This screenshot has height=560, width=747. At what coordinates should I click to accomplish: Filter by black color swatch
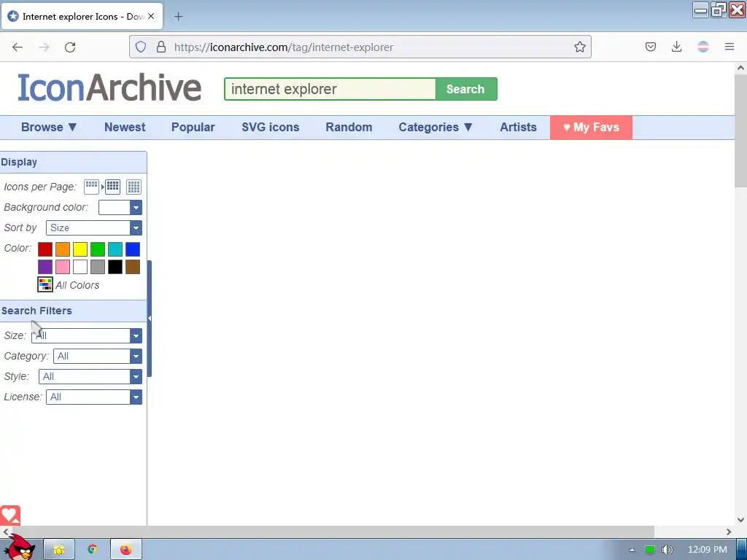coord(115,267)
